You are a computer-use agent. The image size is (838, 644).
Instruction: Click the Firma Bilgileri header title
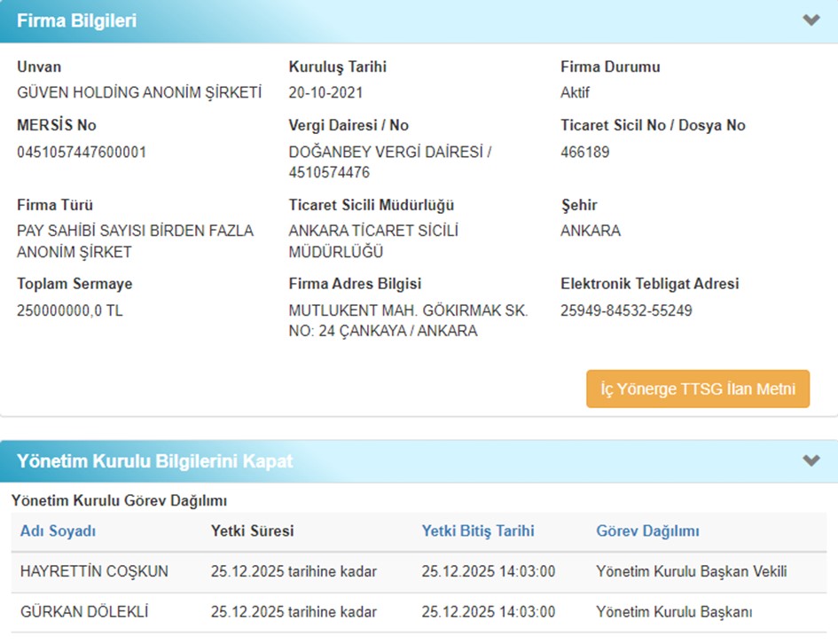76,20
